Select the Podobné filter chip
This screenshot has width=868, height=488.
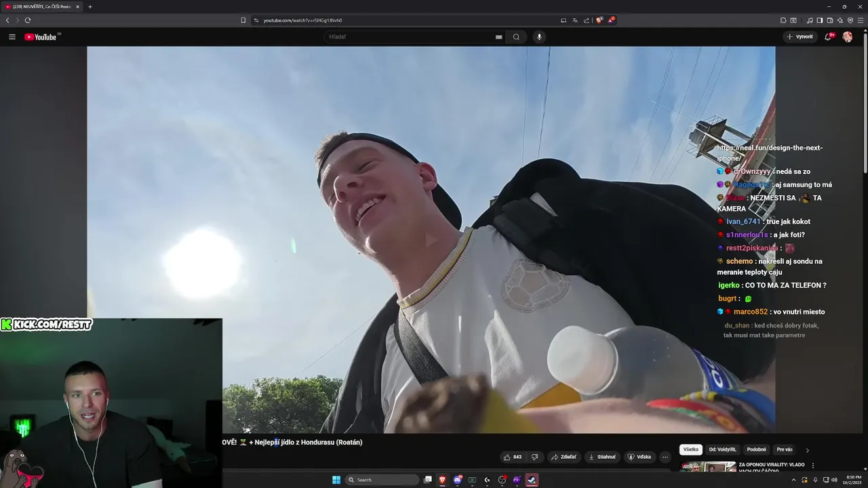coord(756,449)
